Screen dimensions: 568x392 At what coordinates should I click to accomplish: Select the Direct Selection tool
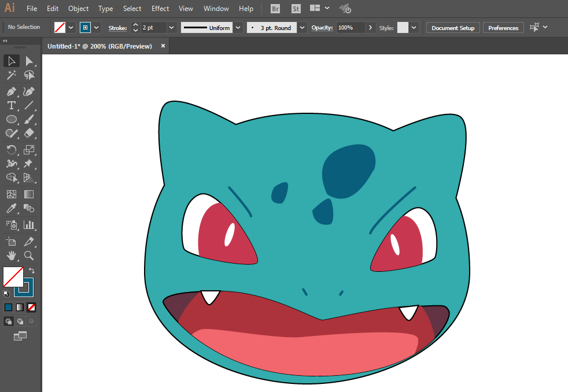[x=29, y=61]
